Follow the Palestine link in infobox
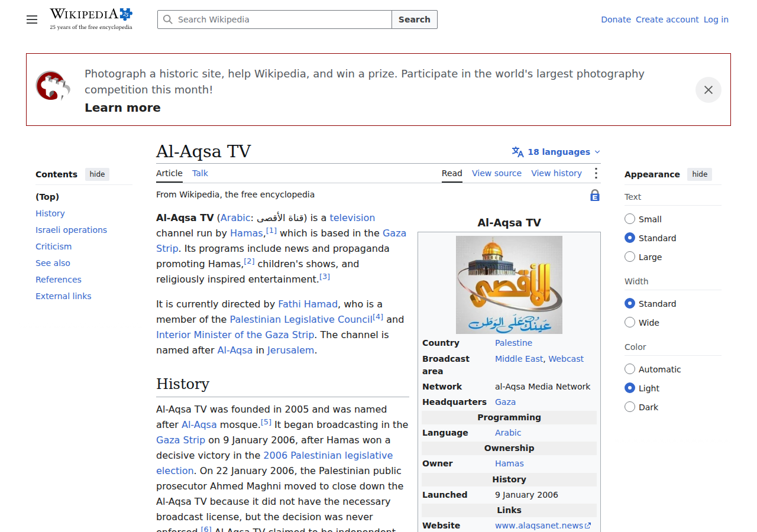 (x=513, y=343)
